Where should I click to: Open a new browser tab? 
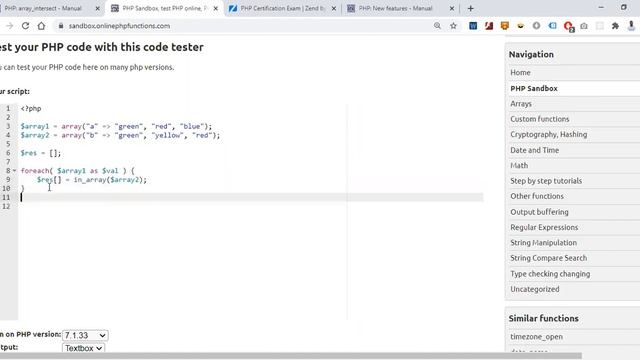471,8
